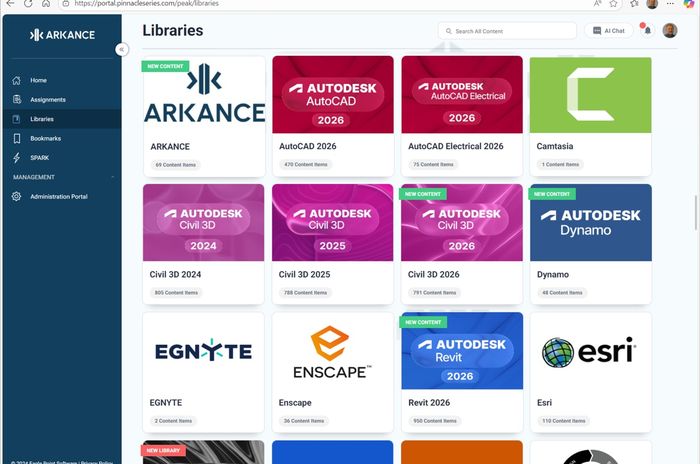Click the page vertical scrollbar

point(696,212)
